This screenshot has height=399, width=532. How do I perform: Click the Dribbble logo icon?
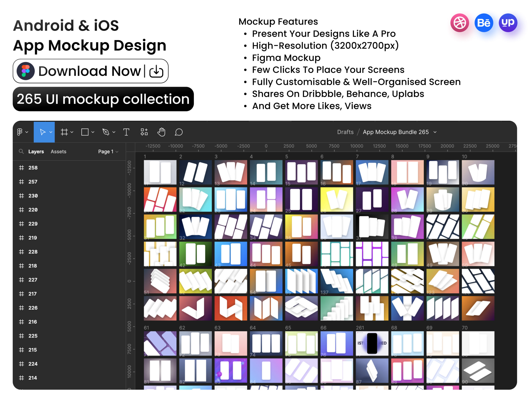click(460, 23)
